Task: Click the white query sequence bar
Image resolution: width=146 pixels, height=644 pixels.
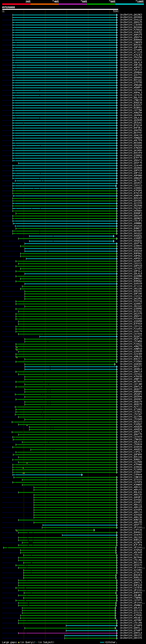Action: (60, 10)
